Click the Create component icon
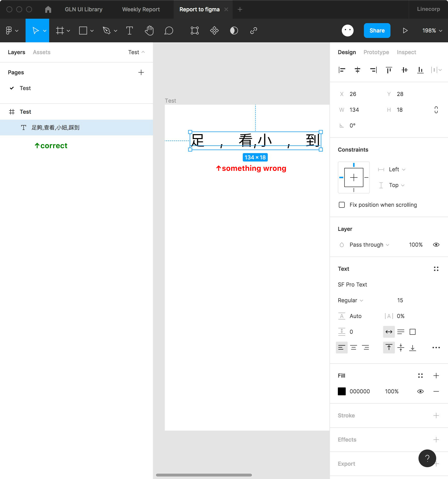The image size is (448, 479). tap(214, 31)
